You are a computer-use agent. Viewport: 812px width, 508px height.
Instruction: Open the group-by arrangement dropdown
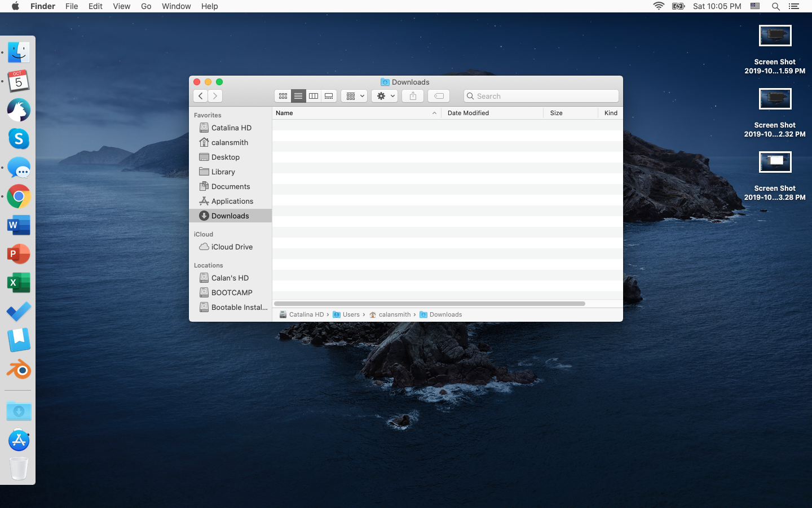click(354, 96)
